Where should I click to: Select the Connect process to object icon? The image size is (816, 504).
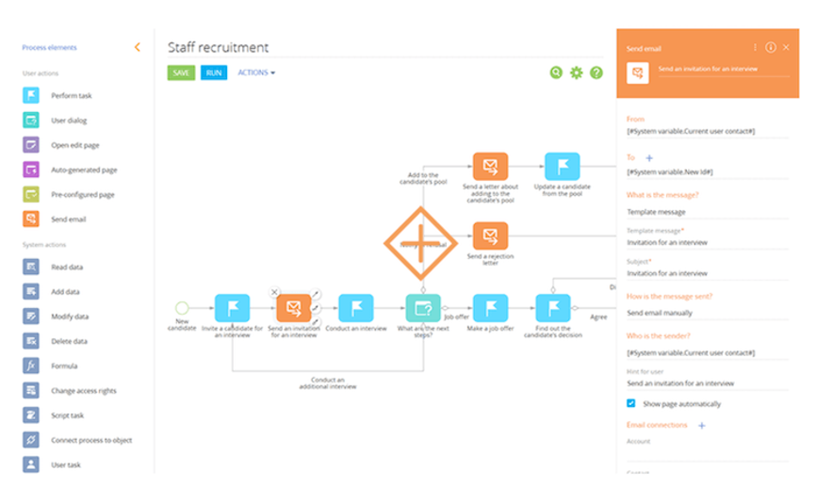tap(31, 440)
